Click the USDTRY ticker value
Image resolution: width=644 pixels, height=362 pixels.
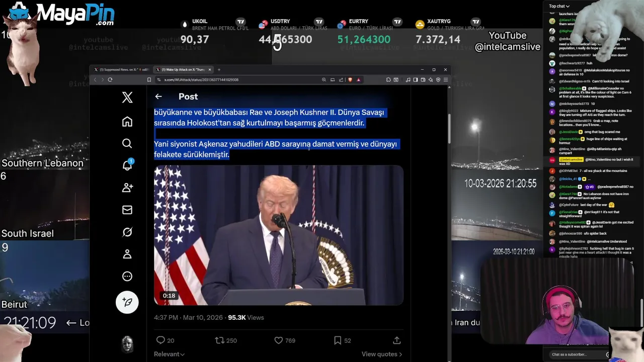285,39
